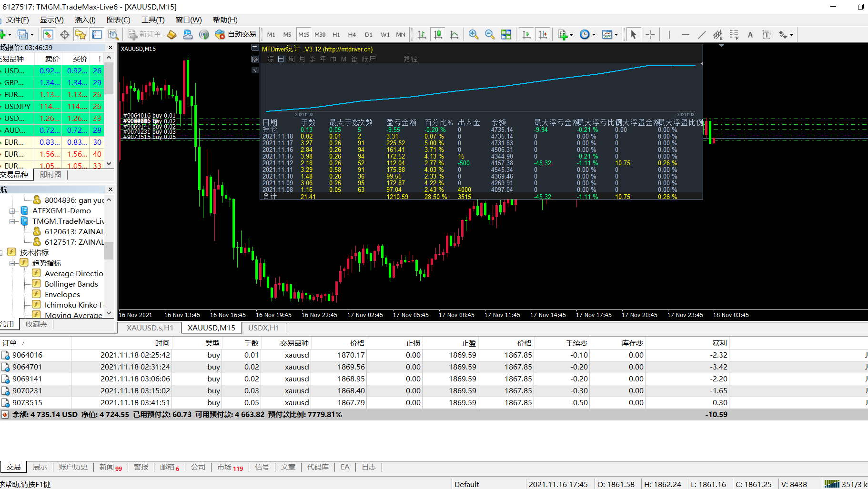Close the Market Watch panel

(x=111, y=48)
